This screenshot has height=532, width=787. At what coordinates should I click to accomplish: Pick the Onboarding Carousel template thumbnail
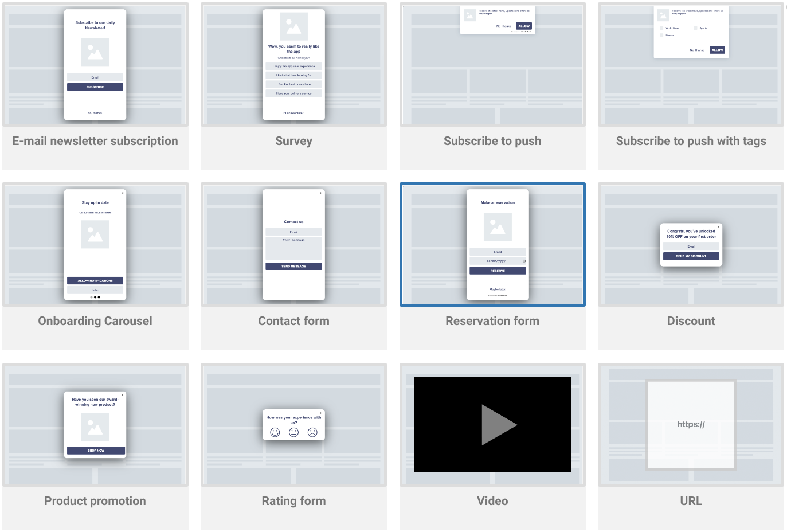click(x=95, y=244)
